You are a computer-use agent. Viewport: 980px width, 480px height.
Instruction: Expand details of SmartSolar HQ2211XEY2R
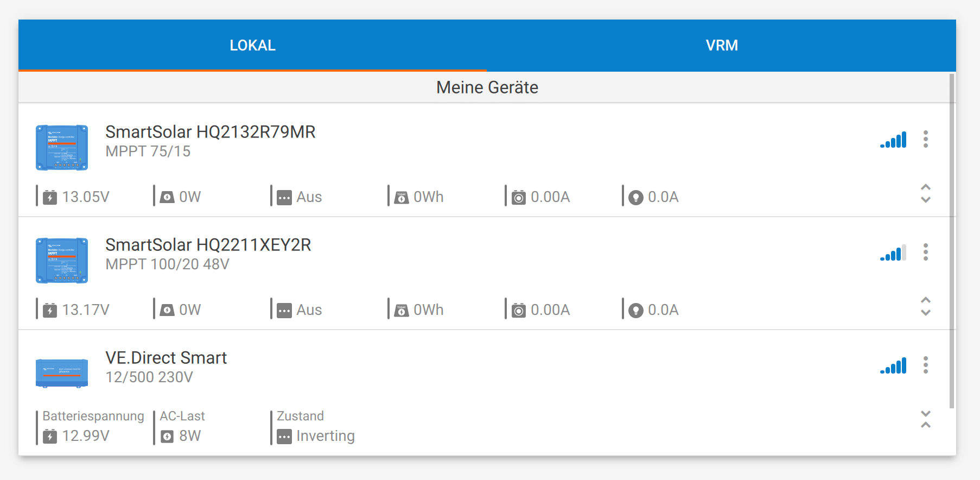[926, 306]
